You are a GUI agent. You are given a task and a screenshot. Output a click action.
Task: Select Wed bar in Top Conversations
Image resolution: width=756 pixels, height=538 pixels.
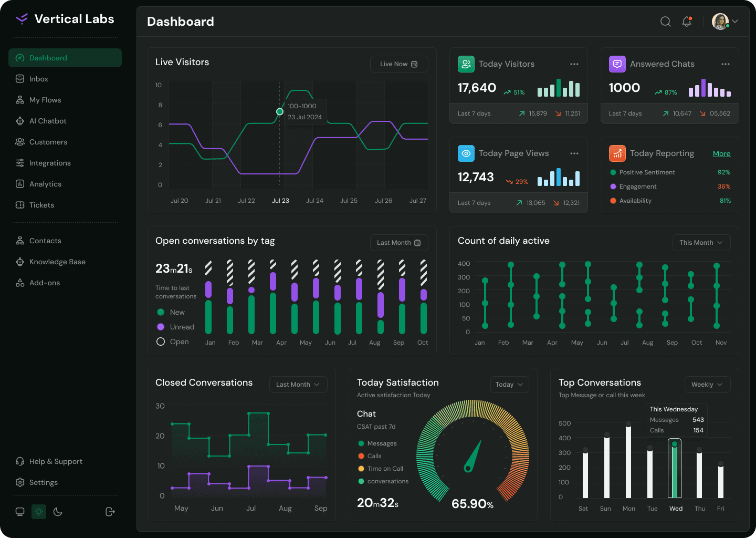pos(675,468)
